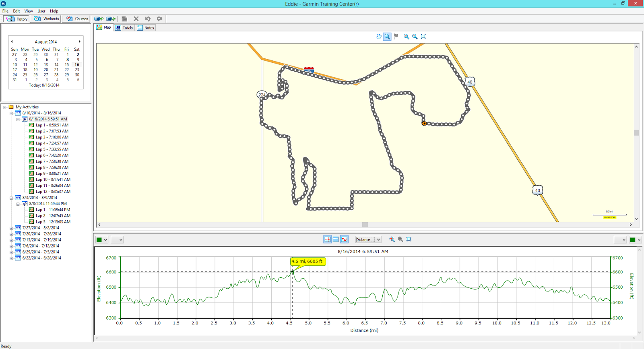Click the 8/16/2014 6:59:51 AM activity icon
Screen dimensions: 644x349
[25, 119]
